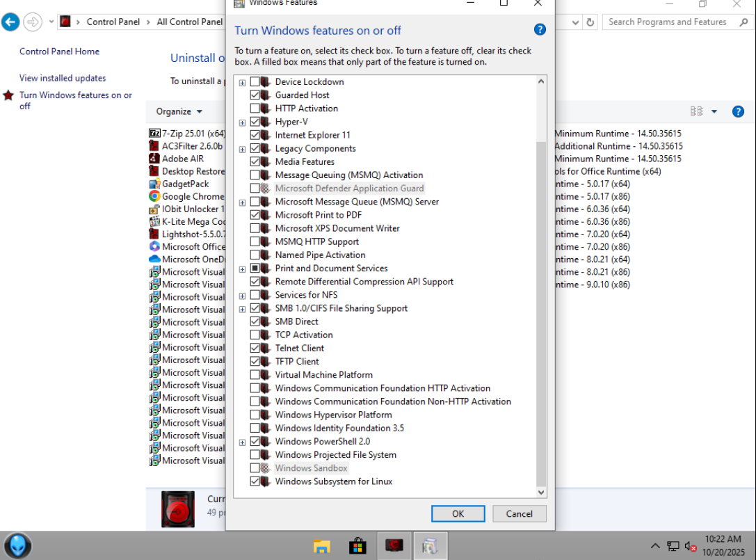Image resolution: width=756 pixels, height=560 pixels.
Task: Open the address bar history dropdown
Action: [575, 22]
